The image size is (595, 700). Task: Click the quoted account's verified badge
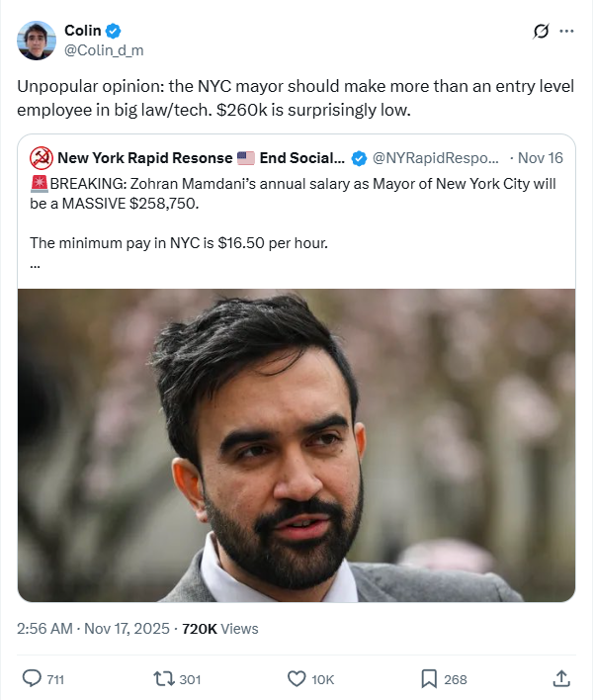(361, 158)
